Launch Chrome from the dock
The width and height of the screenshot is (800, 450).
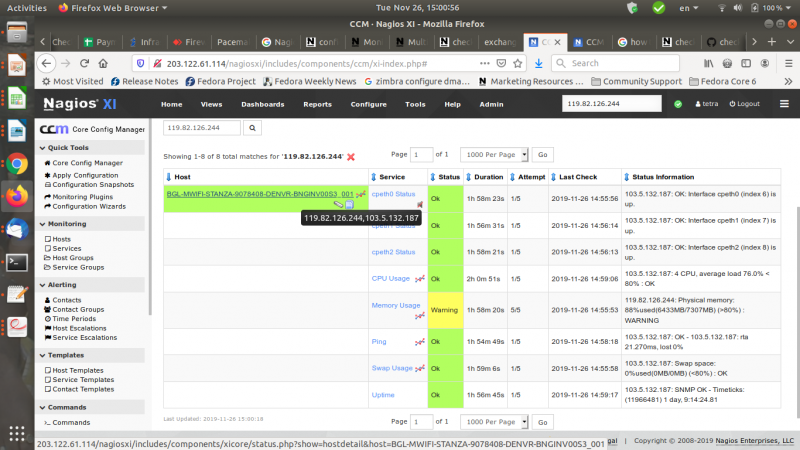pyautogui.click(x=17, y=164)
